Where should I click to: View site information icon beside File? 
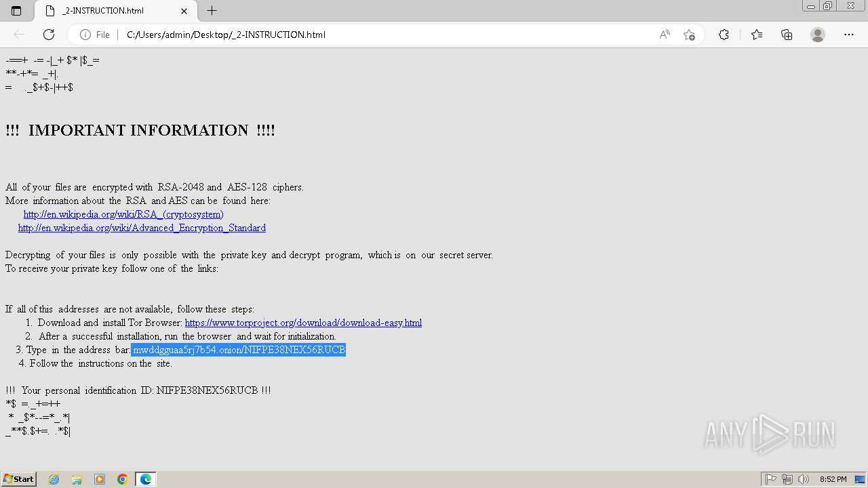click(x=85, y=35)
